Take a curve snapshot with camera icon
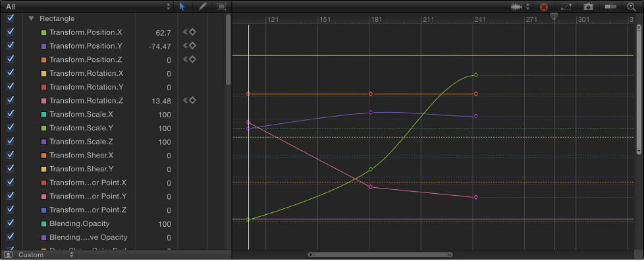 (x=588, y=7)
